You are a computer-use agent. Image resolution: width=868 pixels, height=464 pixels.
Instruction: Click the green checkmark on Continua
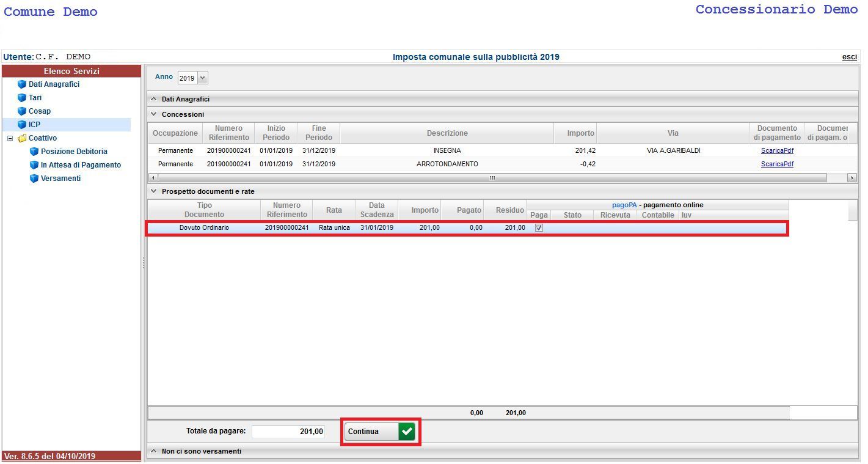[x=407, y=432]
